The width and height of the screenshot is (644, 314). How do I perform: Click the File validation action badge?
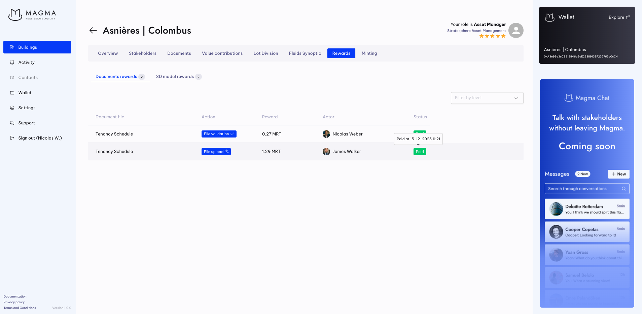click(x=219, y=134)
